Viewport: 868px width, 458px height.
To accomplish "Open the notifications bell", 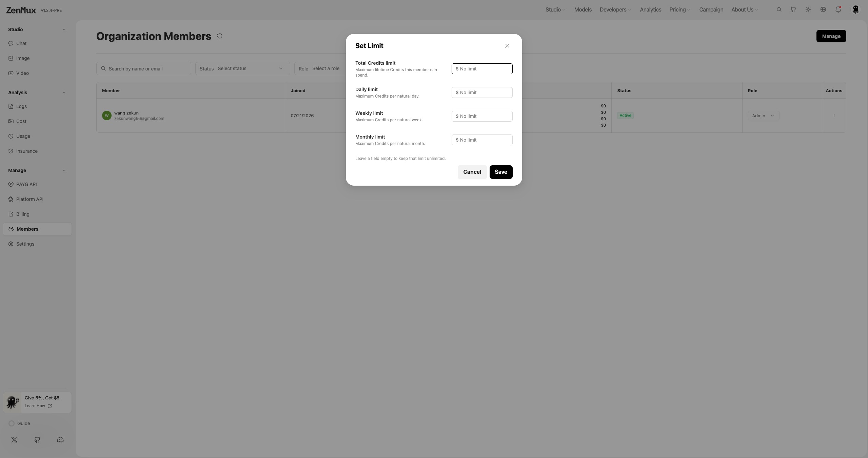I will [x=838, y=9].
